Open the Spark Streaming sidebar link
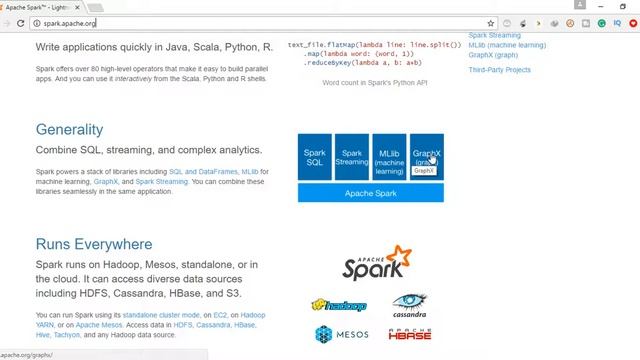The image size is (640, 360). [x=494, y=35]
